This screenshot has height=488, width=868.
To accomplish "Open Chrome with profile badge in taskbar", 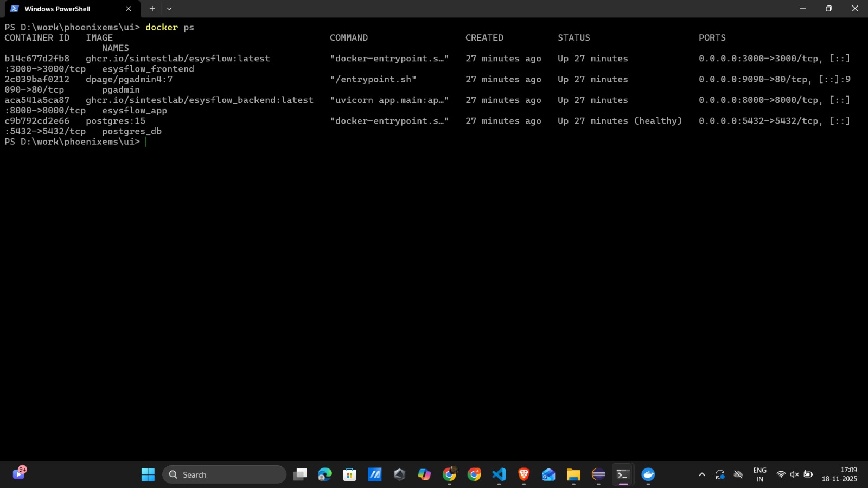I will (x=449, y=474).
